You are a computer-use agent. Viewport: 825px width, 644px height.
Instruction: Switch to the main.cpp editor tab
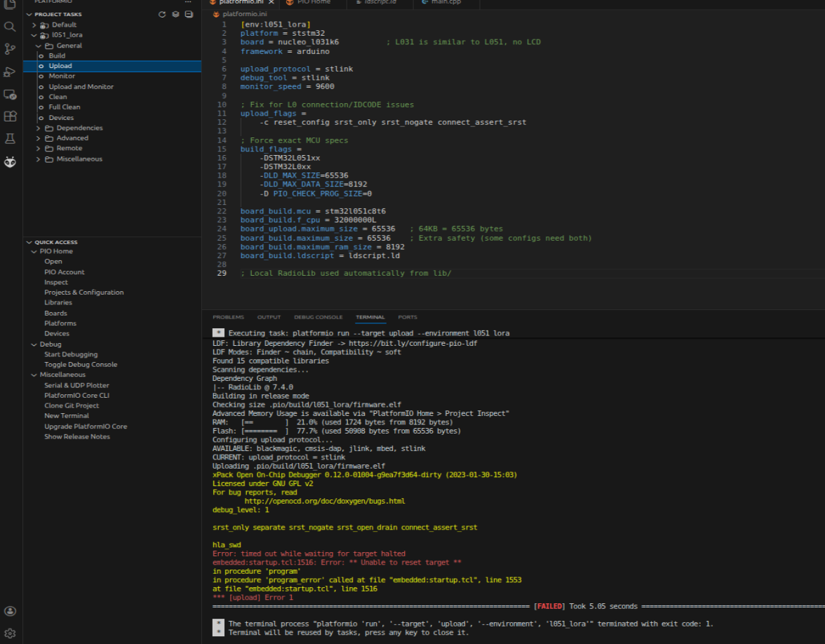(x=445, y=3)
